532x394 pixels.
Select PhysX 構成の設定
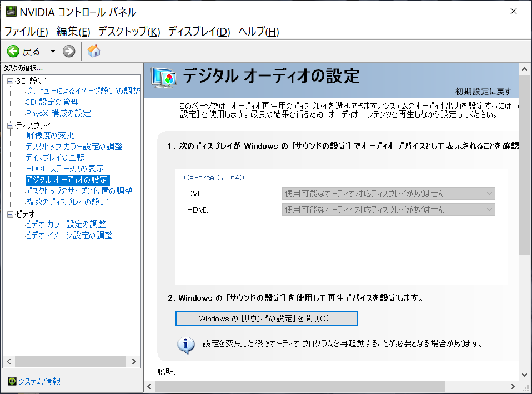58,113
